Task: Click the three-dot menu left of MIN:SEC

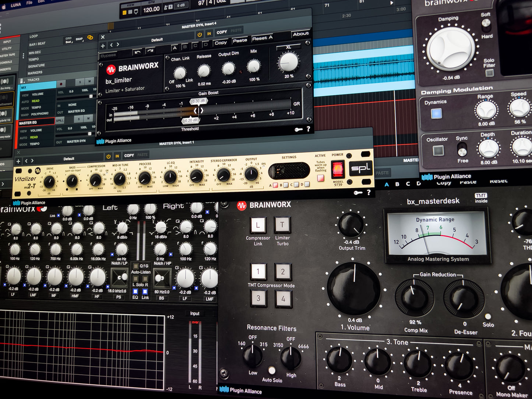Action: [x=24, y=56]
